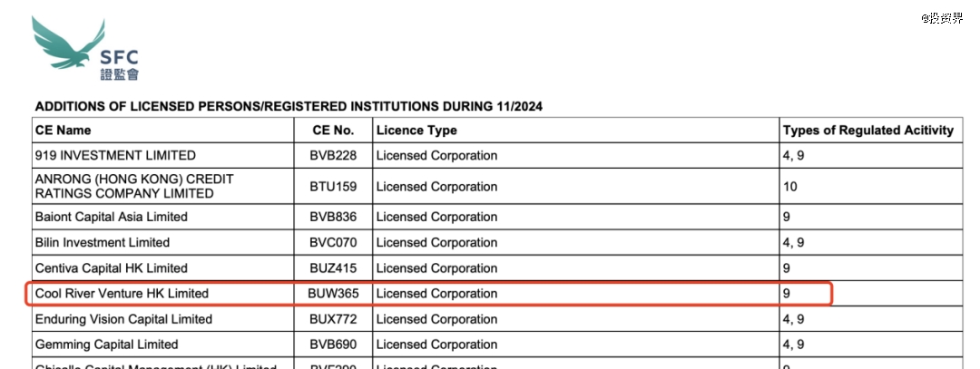Click the 投资界 watermark text

point(942,19)
